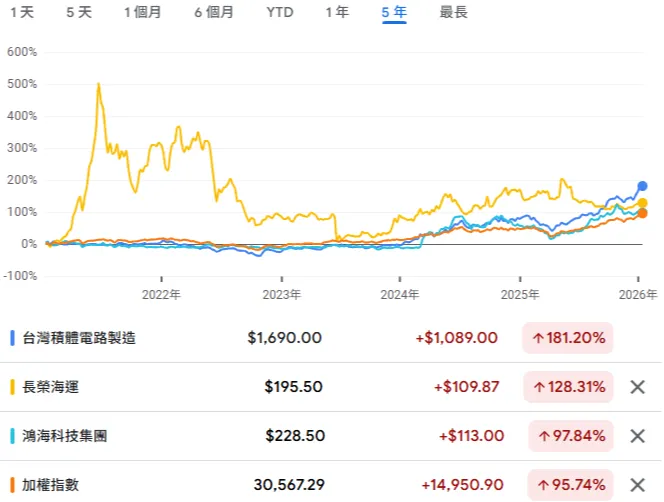Remove 長榮海運 comparison with X icon
Screen dimensions: 664x502
637,387
